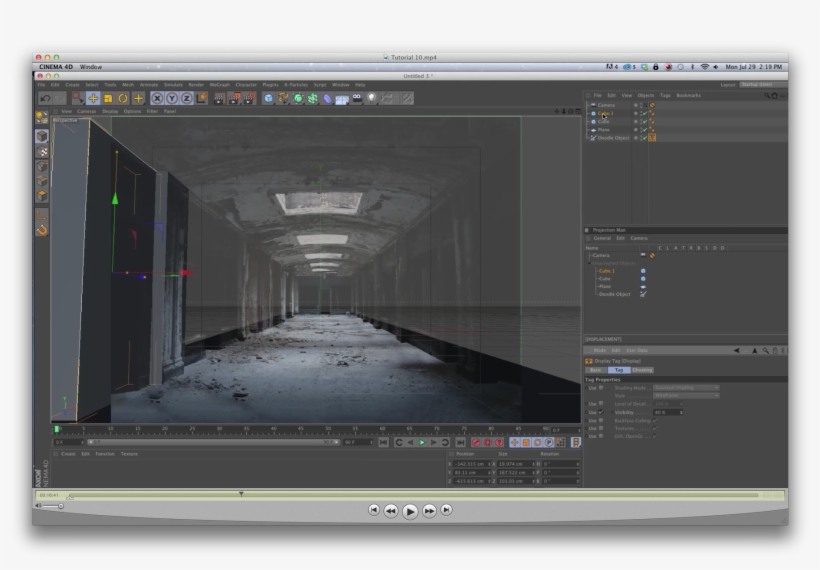Add a Cube primitive object
The width and height of the screenshot is (820, 570).
[x=268, y=98]
